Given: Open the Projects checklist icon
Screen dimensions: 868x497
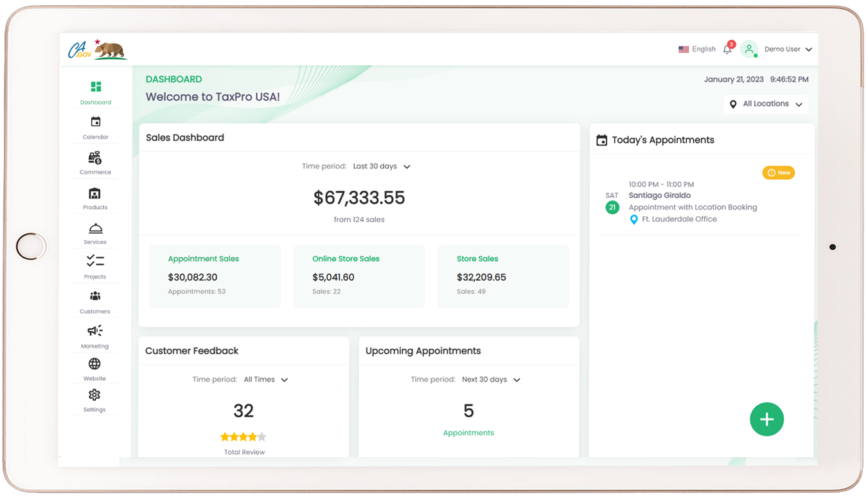Looking at the screenshot, I should [x=95, y=261].
